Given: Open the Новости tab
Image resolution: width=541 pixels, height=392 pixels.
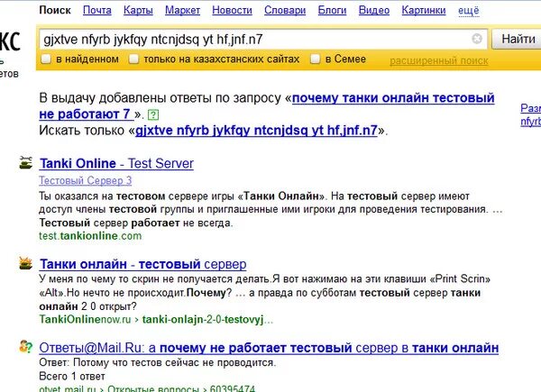Looking at the screenshot, I should (x=232, y=10).
